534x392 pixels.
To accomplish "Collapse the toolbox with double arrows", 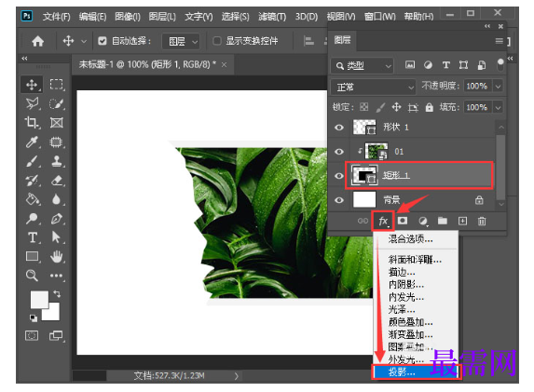I will pos(24,59).
